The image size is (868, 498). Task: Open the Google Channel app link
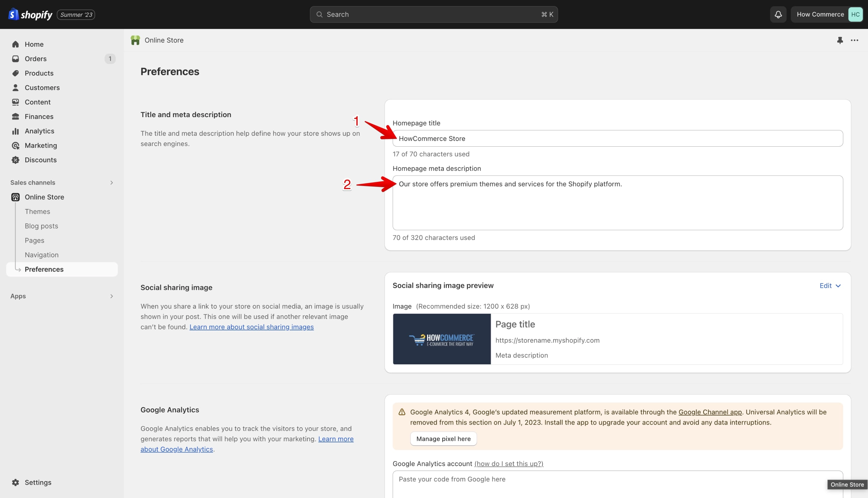[x=710, y=412]
